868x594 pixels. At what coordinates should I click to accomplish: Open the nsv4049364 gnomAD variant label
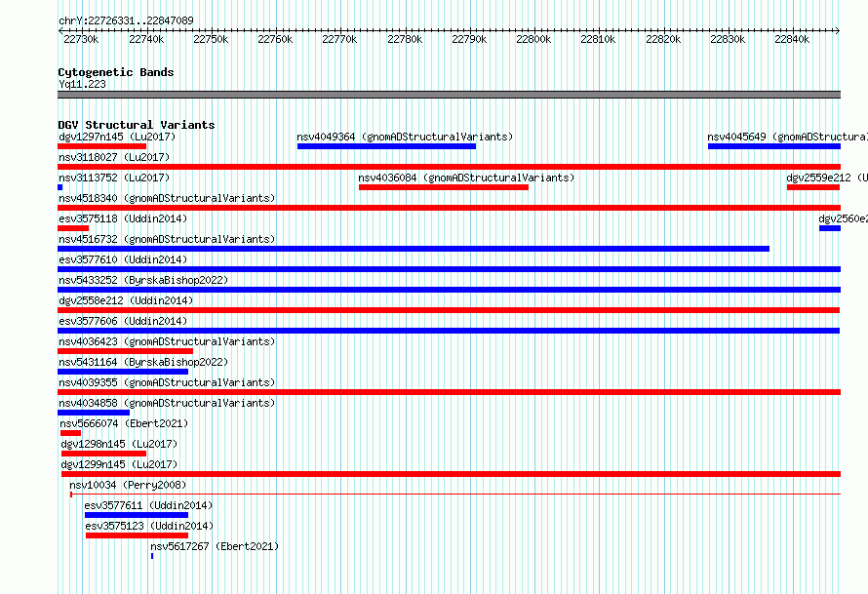click(x=405, y=137)
